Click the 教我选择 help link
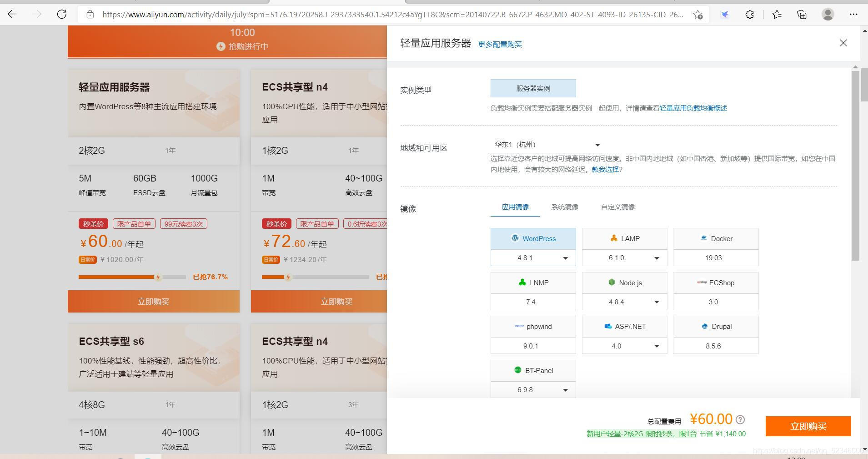The width and height of the screenshot is (868, 459). pyautogui.click(x=605, y=170)
